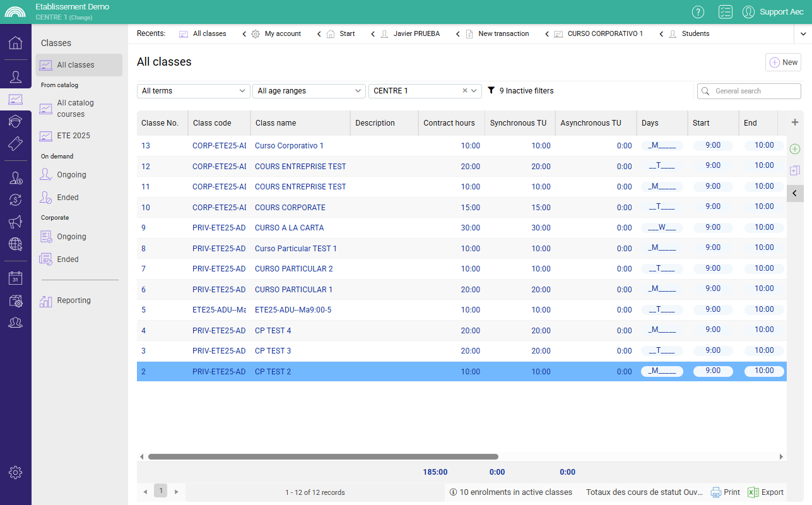
Task: Expand the CENTRE 1 dropdown arrow
Action: click(x=474, y=91)
